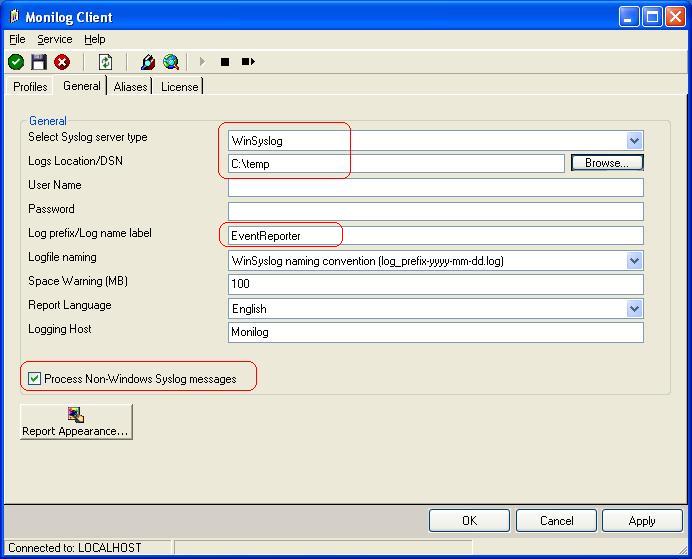Click the Apply button
Viewport: 692px width, 559px height.
(642, 521)
